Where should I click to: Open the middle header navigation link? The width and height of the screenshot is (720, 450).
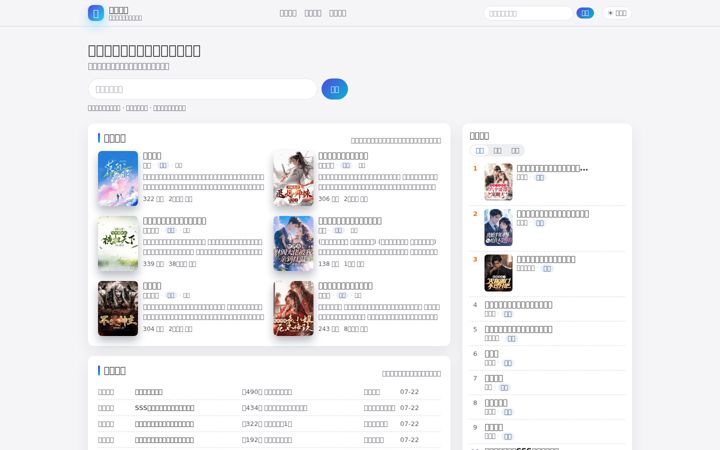(x=313, y=13)
